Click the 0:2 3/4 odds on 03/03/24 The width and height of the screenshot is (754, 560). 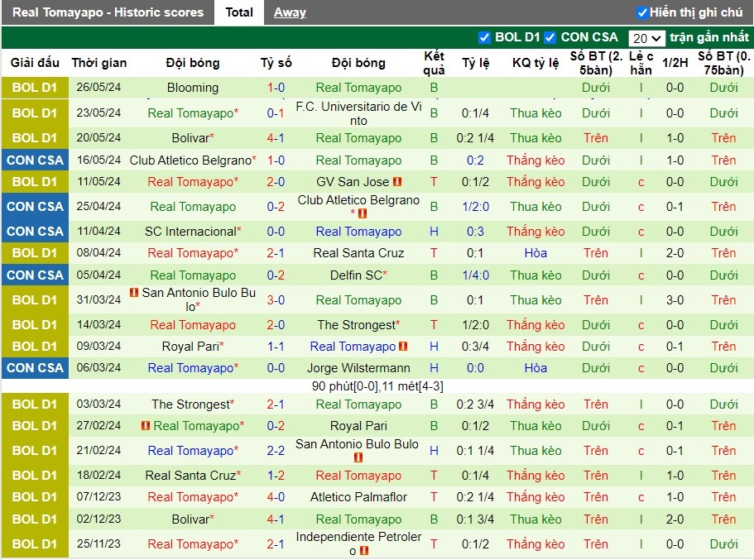coord(475,404)
